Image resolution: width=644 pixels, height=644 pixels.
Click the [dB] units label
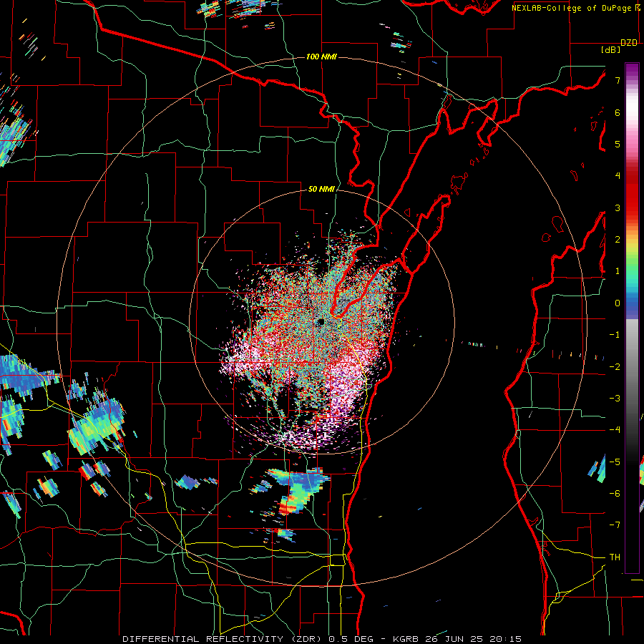[611, 50]
